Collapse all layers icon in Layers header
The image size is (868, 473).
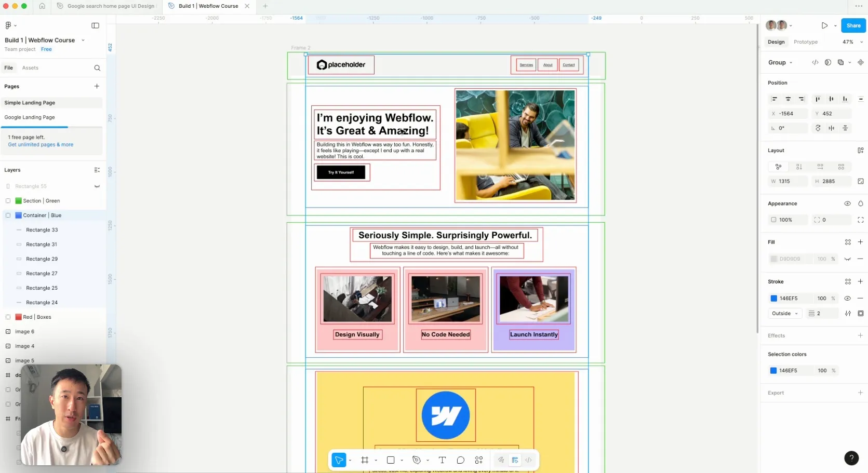pos(97,170)
